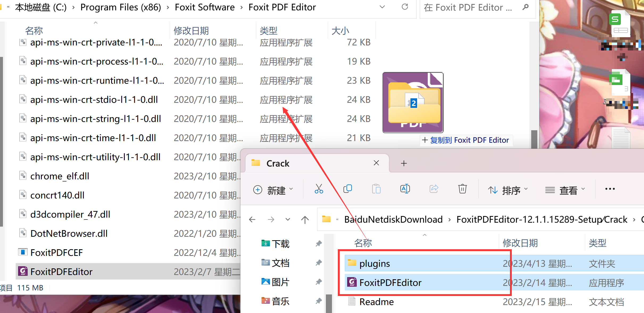Select the Rename icon on the toolbar

(x=405, y=189)
